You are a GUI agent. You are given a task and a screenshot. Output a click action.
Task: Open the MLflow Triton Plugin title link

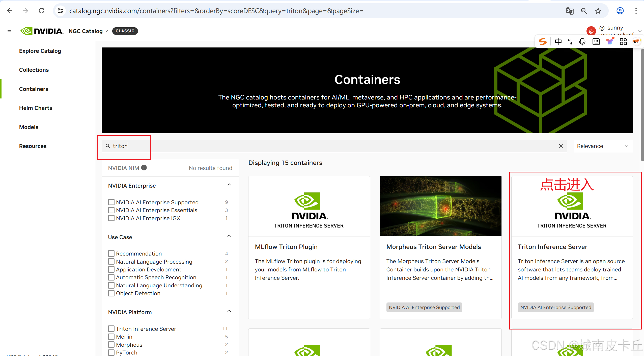pyautogui.click(x=286, y=247)
